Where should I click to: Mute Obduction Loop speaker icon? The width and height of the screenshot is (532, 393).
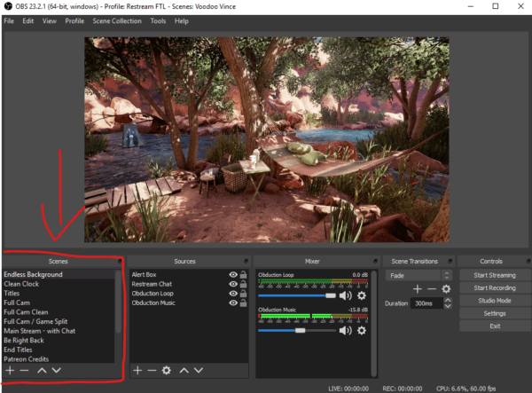pyautogui.click(x=346, y=295)
